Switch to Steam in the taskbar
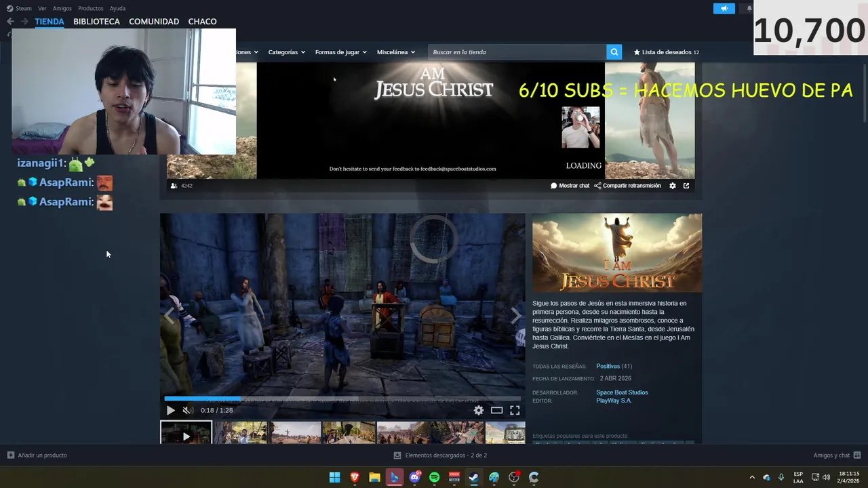Image resolution: width=868 pixels, height=488 pixels. [474, 477]
